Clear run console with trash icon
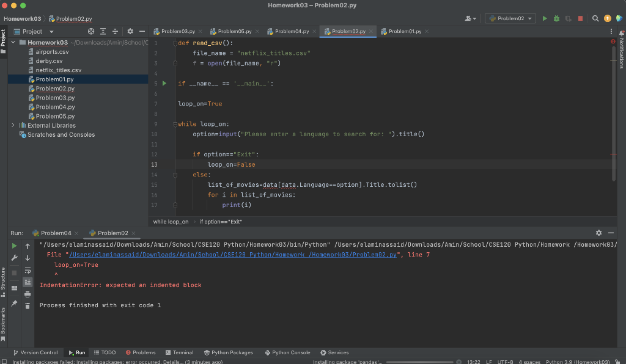Image resolution: width=626 pixels, height=364 pixels. (x=28, y=305)
